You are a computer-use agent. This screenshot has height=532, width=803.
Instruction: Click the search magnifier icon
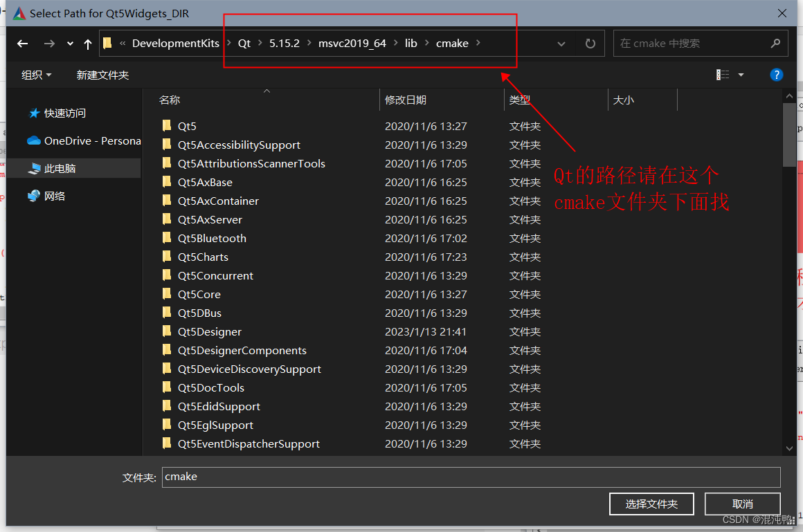click(x=775, y=44)
